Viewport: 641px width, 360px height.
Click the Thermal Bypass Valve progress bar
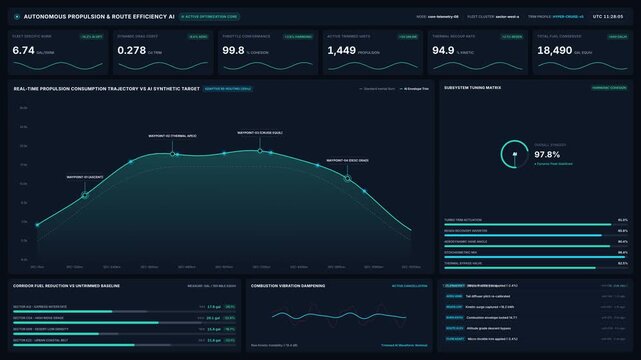pyautogui.click(x=536, y=268)
